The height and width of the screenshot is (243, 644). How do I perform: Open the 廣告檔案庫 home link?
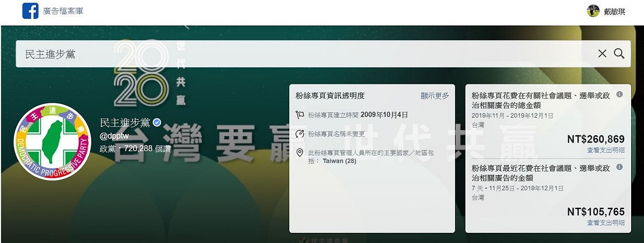click(63, 11)
